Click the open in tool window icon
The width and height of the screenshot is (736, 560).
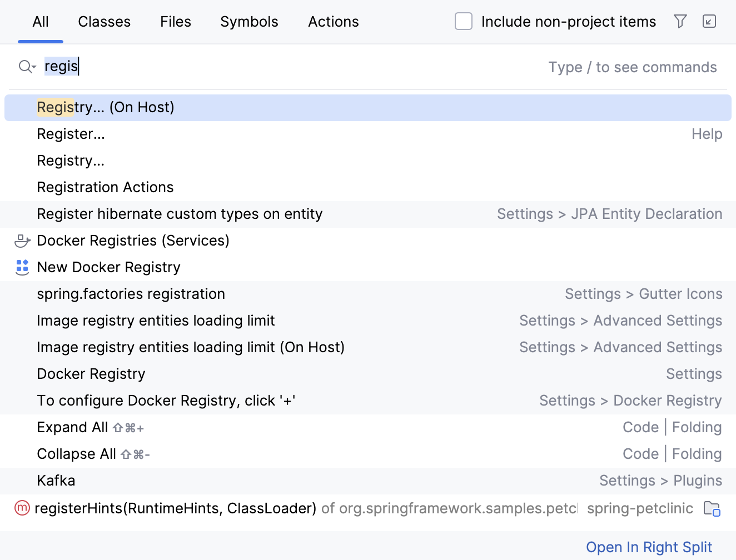709,22
